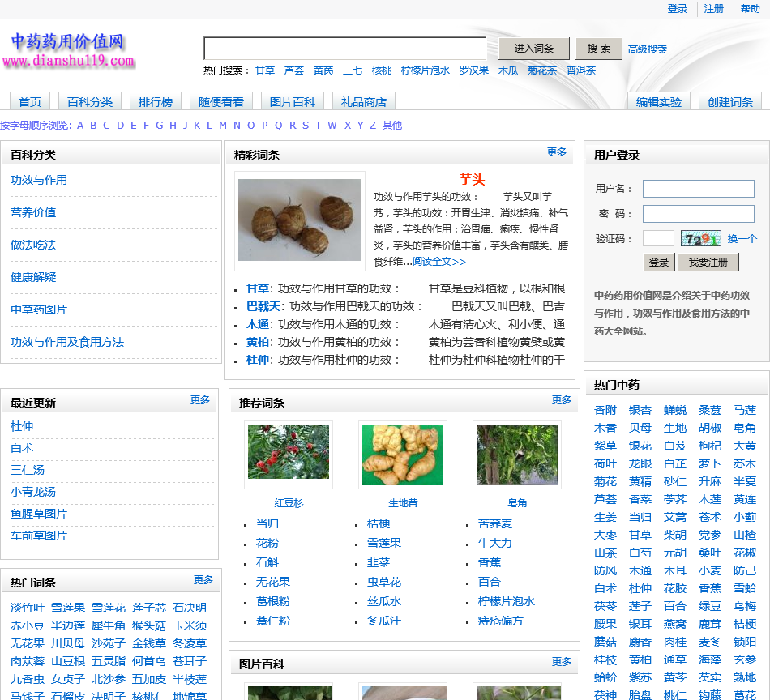Click 阅读全文>> for 芋头
This screenshot has width=770, height=700.
tap(439, 261)
